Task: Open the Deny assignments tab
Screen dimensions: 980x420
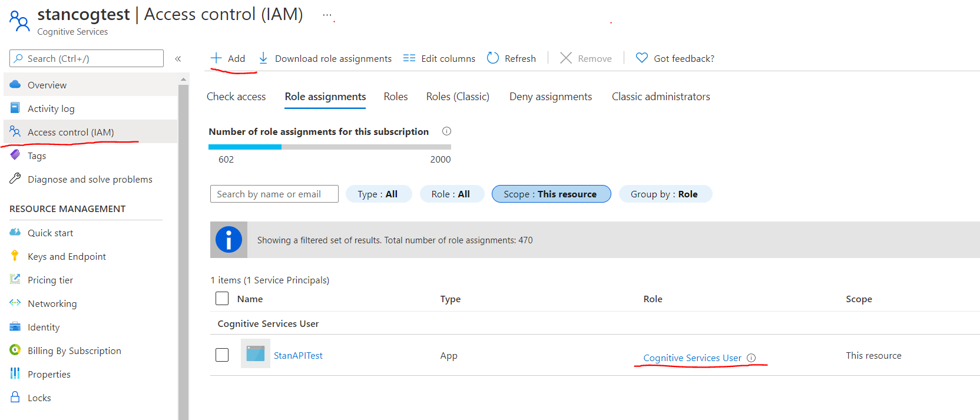Action: (x=551, y=97)
